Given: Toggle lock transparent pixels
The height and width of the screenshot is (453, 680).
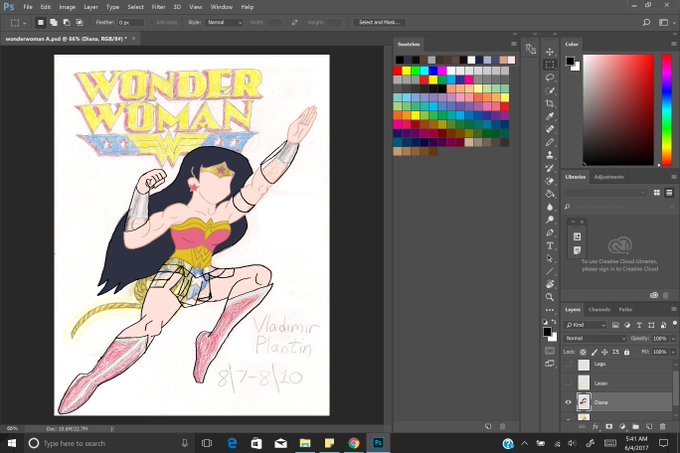Looking at the screenshot, I should click(x=583, y=352).
